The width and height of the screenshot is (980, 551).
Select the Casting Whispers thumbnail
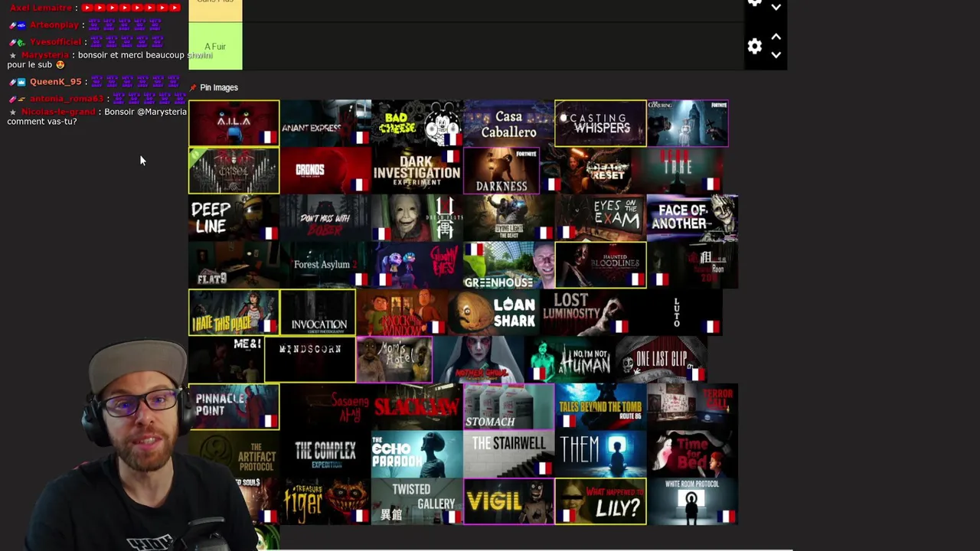(x=601, y=122)
